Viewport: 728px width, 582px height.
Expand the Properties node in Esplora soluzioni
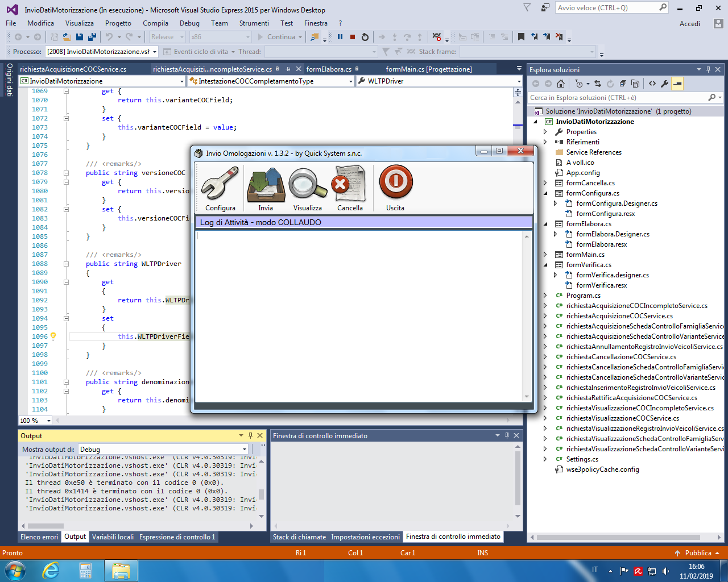[545, 132]
